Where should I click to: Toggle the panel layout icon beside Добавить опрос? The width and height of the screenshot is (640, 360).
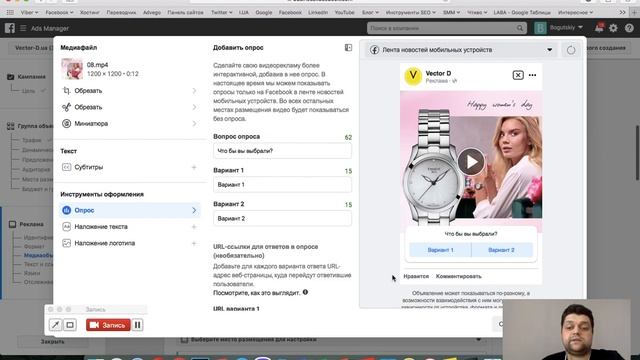click(348, 48)
